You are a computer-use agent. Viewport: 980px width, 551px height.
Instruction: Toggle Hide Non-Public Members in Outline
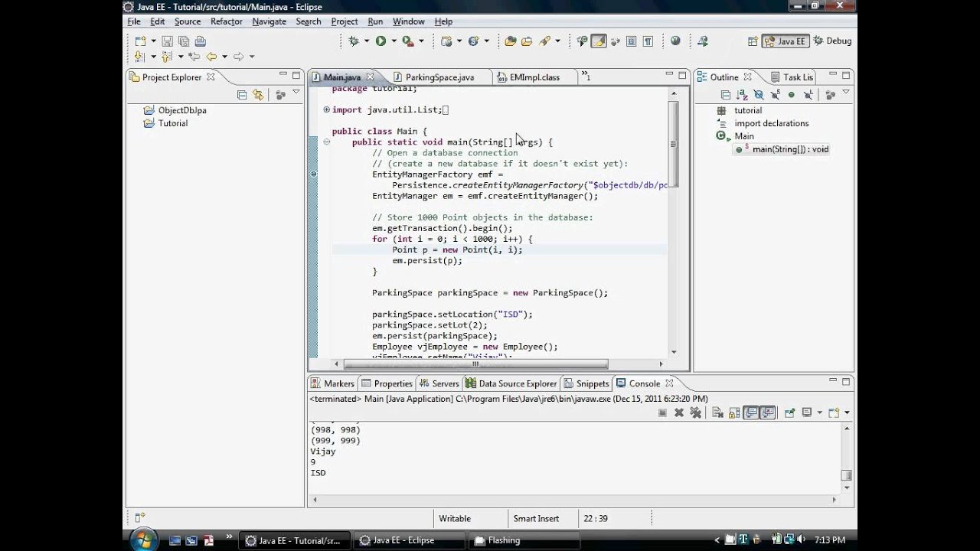coord(791,95)
